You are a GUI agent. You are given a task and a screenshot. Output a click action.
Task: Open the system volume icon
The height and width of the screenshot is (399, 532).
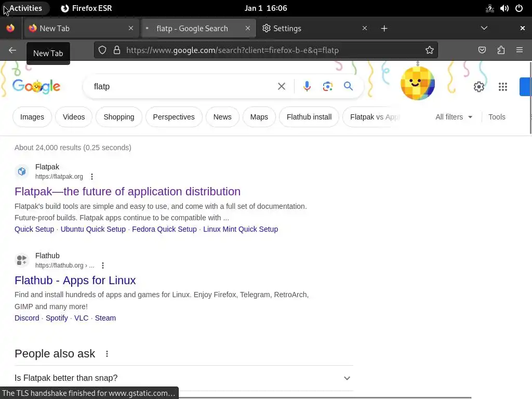point(504,8)
